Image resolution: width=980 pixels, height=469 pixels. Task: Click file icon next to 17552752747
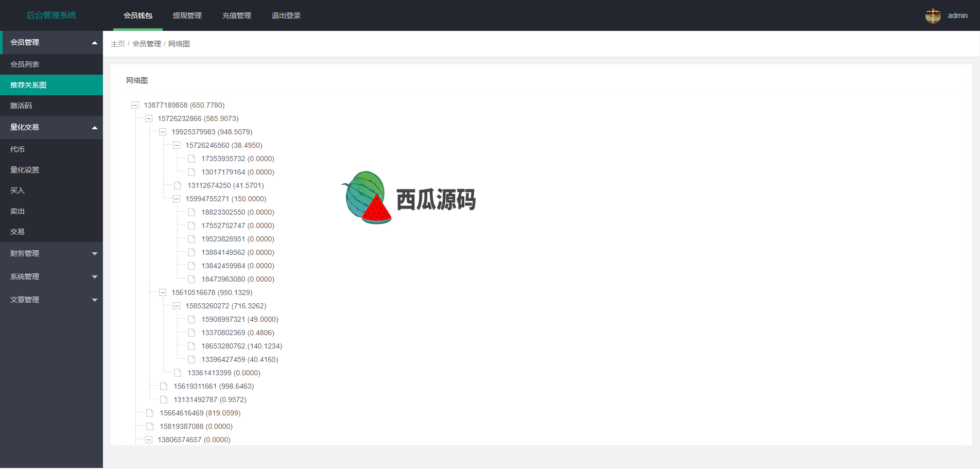point(191,225)
